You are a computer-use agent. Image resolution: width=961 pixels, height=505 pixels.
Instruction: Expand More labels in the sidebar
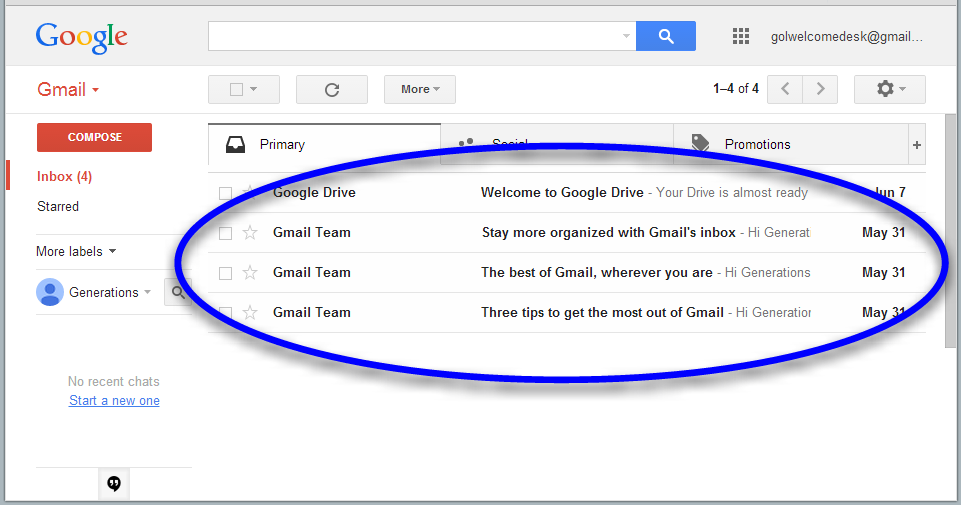coord(76,251)
